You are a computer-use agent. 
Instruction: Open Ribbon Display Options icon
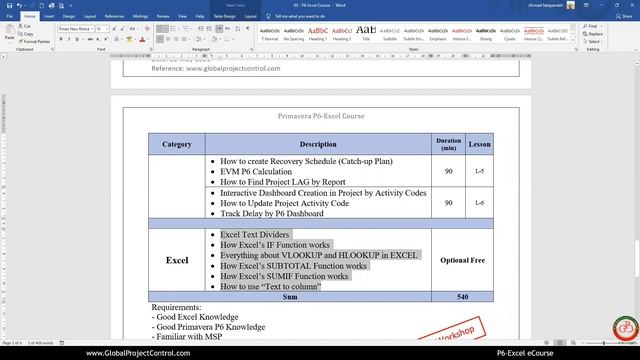click(586, 5)
